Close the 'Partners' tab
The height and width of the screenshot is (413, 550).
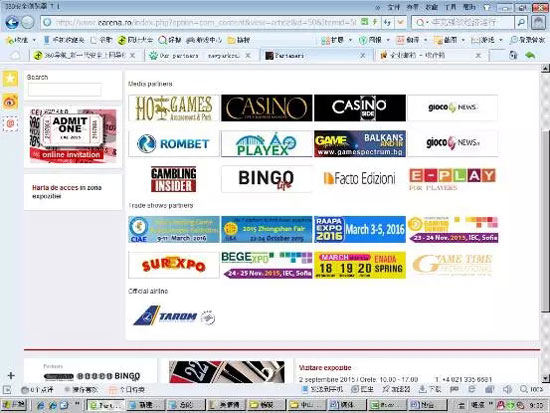click(363, 55)
